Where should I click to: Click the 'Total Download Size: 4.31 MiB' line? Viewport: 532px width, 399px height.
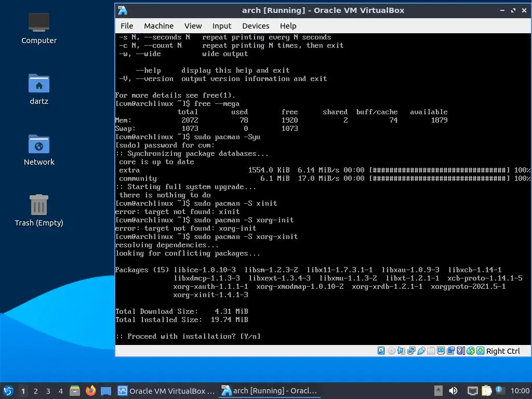(182, 312)
